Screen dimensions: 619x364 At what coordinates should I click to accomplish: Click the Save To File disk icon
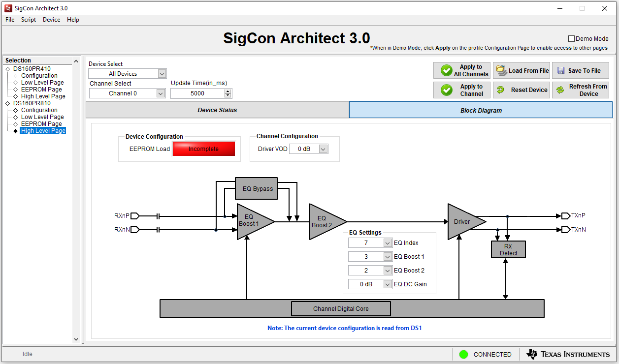(x=561, y=70)
